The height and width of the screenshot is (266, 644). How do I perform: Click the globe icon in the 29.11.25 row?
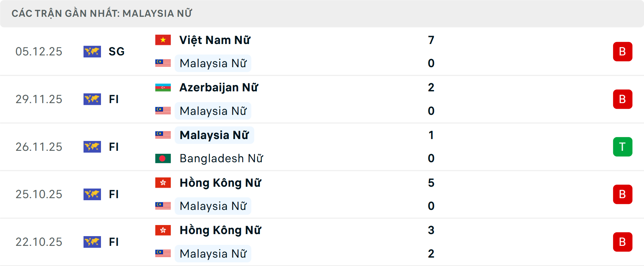point(92,99)
